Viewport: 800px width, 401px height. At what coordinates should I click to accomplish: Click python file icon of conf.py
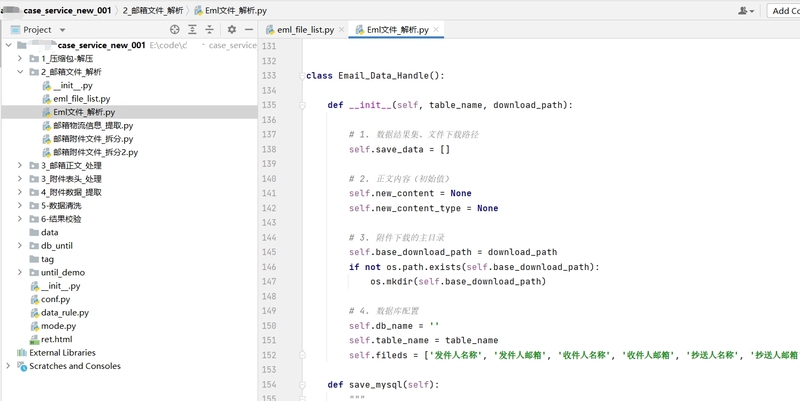pos(34,299)
